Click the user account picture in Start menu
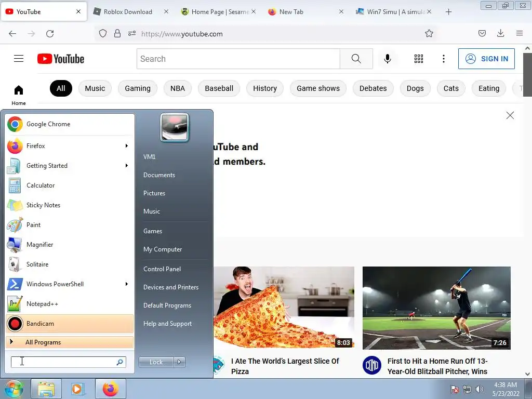Screen dimensions: 532x399 click(175, 127)
